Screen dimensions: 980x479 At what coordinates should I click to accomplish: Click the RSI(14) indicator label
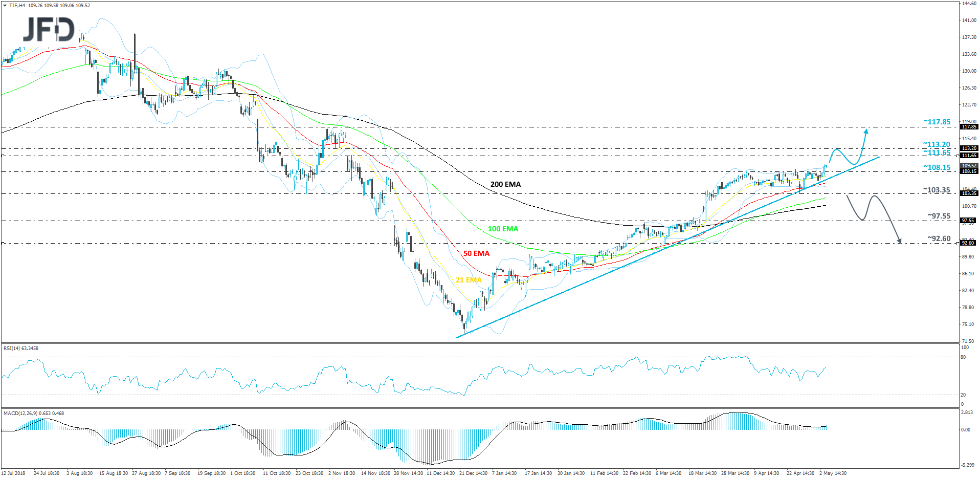[21, 349]
